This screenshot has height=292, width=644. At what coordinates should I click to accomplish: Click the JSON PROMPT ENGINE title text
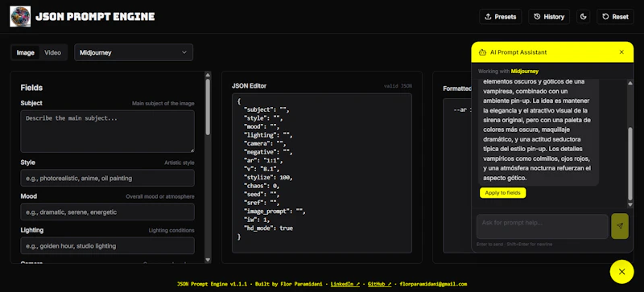[95, 17]
